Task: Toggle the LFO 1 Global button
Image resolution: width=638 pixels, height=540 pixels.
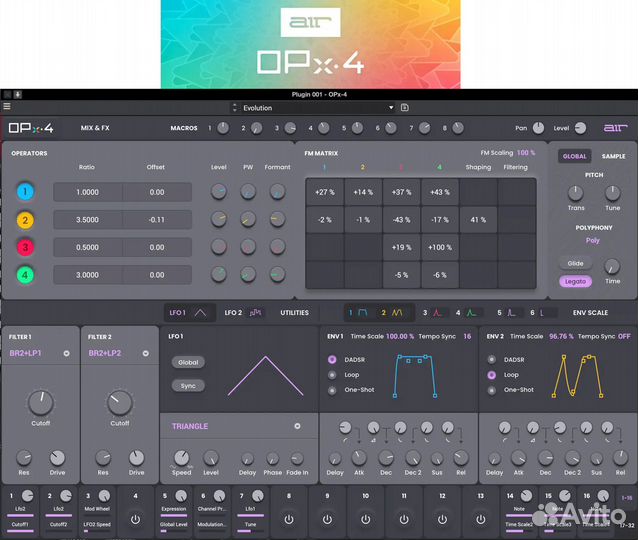Action: (188, 362)
